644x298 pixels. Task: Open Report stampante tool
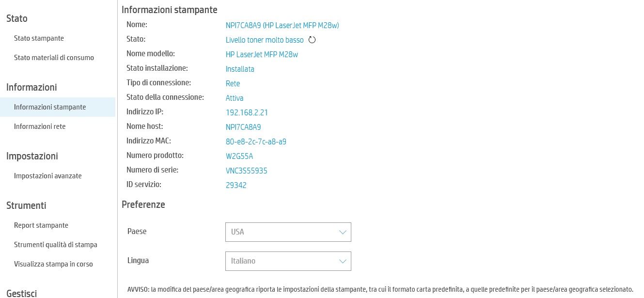click(41, 225)
